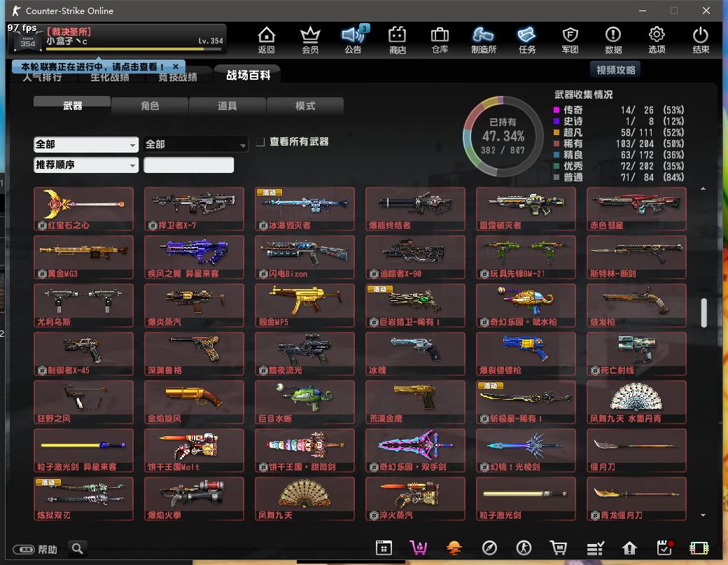Select the 追踪者X-90 weapon card
This screenshot has height=565, width=728.
tap(415, 257)
